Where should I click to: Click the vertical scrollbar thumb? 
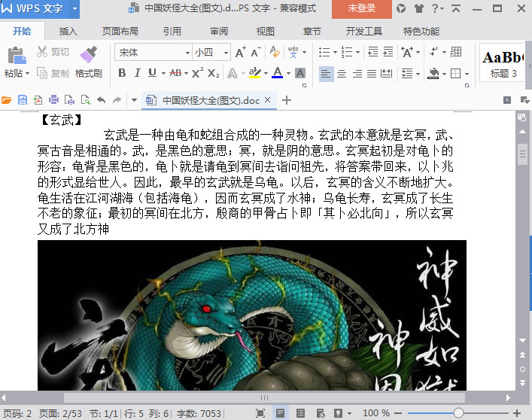tap(522, 154)
